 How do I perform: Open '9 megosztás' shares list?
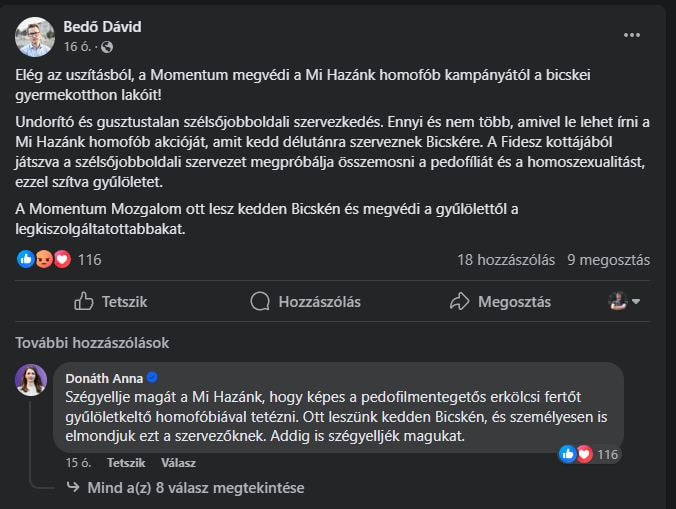tap(608, 260)
